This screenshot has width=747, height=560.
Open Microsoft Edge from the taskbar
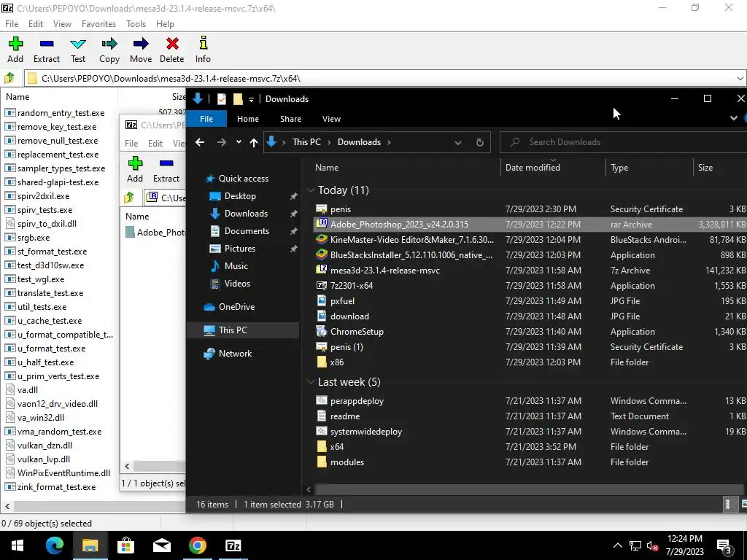point(54,545)
